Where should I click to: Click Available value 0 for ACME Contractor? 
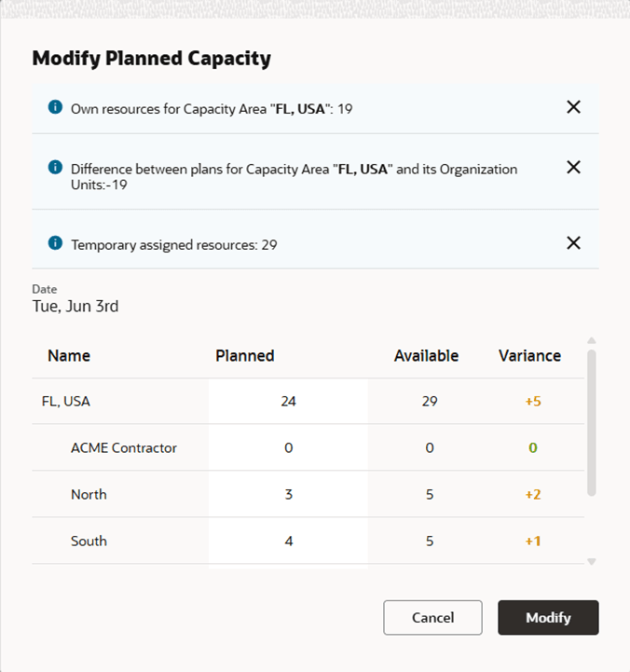tap(430, 448)
